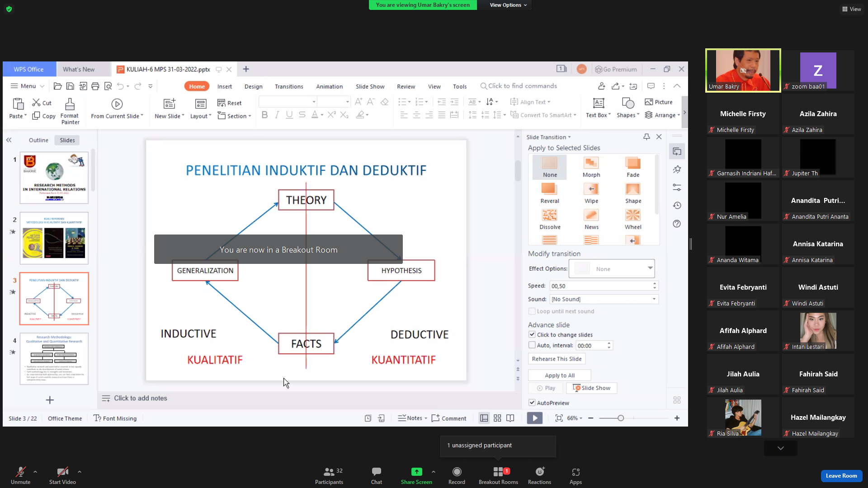Screen dimensions: 868x488
Task: Switch to the Transitions tab
Action: coord(289,87)
